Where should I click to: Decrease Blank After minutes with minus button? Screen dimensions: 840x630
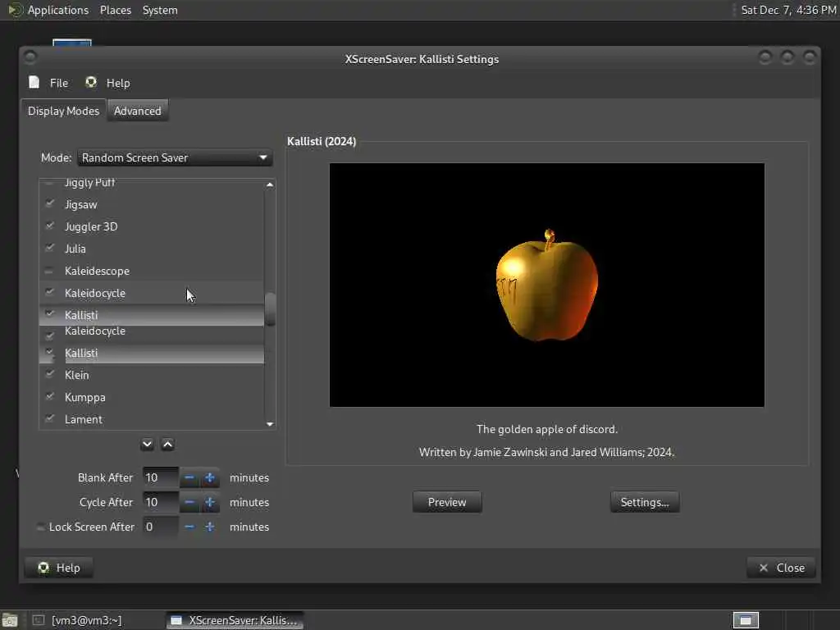(189, 477)
